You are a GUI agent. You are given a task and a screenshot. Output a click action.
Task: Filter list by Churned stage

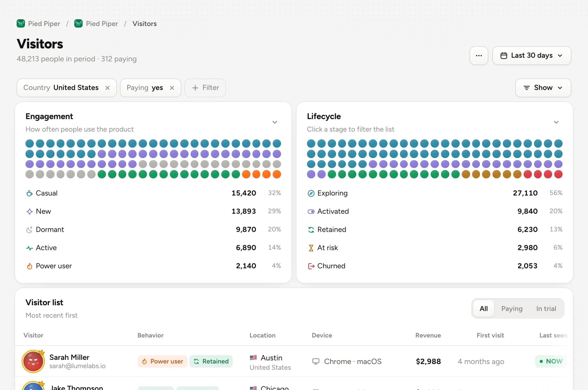coord(435,266)
